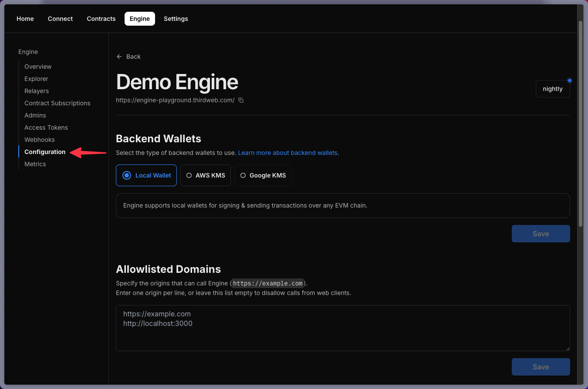Image resolution: width=588 pixels, height=389 pixels.
Task: Click the Allowlisted Domains heading
Action: coord(168,269)
